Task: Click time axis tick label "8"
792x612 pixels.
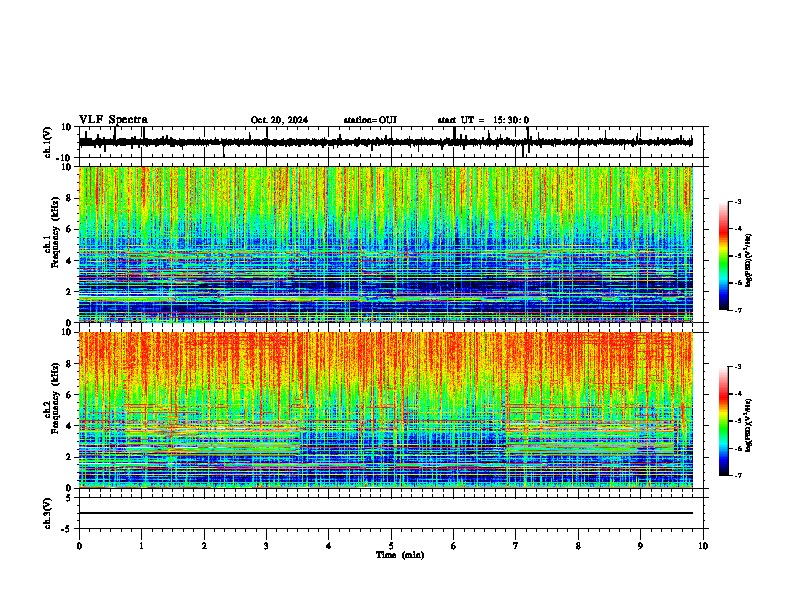Action: click(578, 546)
